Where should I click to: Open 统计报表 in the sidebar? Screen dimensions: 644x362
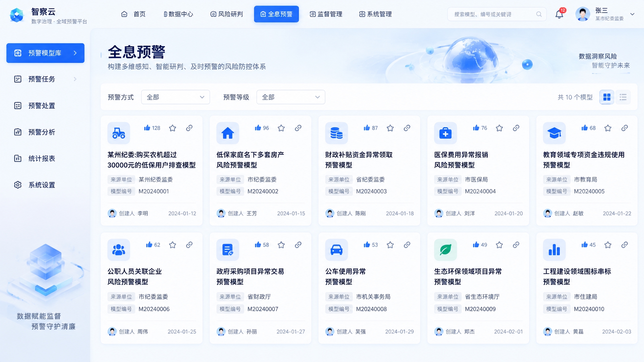[45, 158]
